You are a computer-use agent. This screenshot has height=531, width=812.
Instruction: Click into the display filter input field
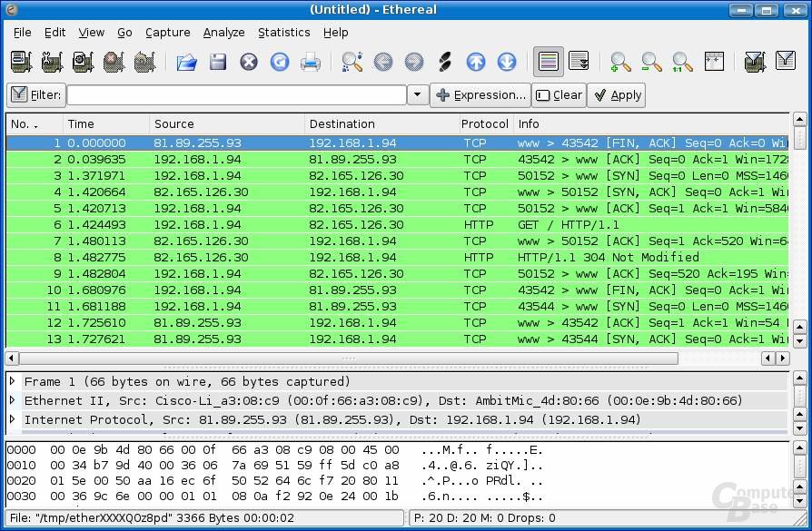click(237, 95)
